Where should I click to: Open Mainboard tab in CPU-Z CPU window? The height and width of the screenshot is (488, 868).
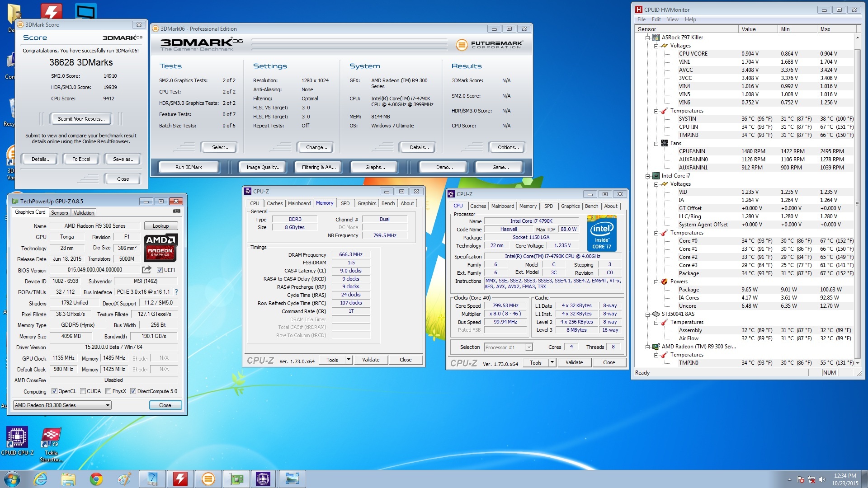[x=503, y=206]
